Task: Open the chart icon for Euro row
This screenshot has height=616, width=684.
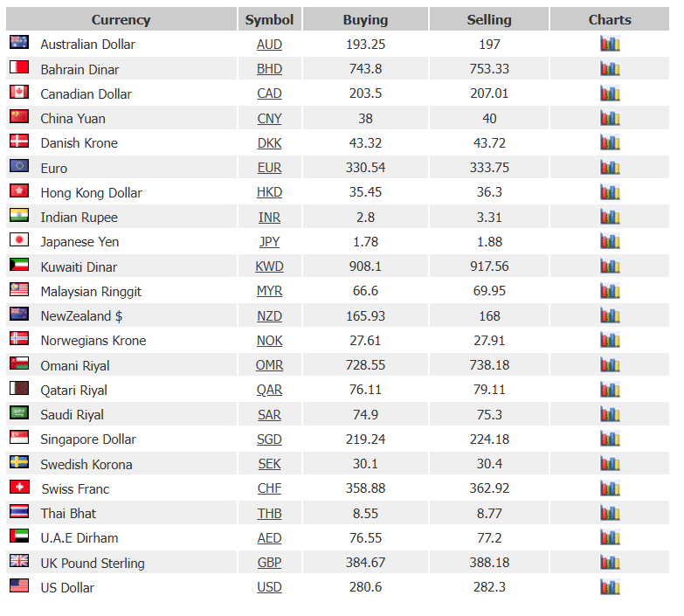Action: pyautogui.click(x=610, y=168)
